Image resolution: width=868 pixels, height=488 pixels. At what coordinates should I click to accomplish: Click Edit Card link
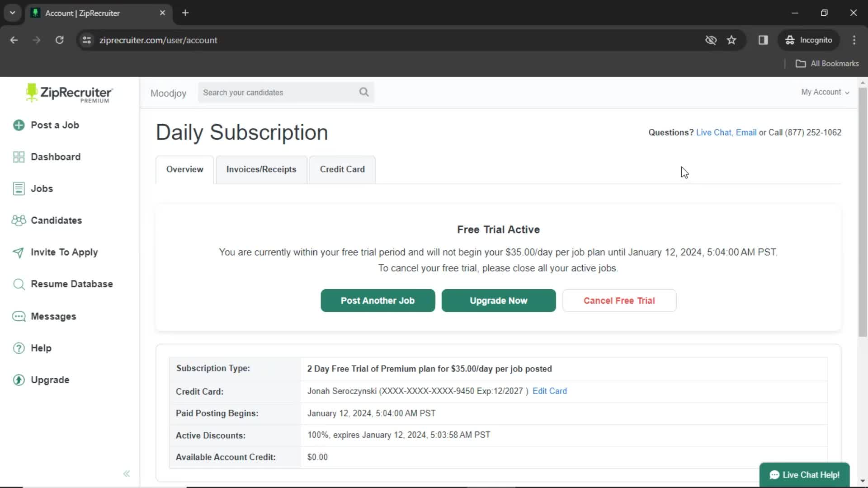[550, 391]
